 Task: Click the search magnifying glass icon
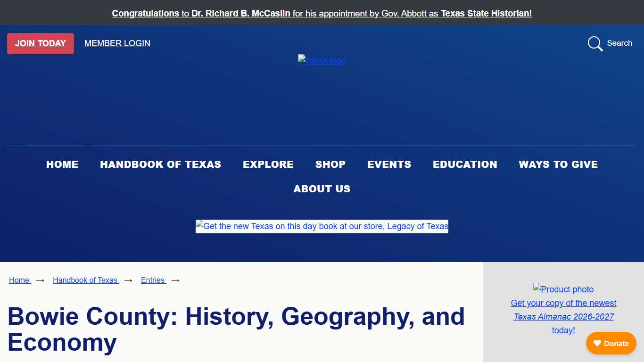tap(595, 43)
